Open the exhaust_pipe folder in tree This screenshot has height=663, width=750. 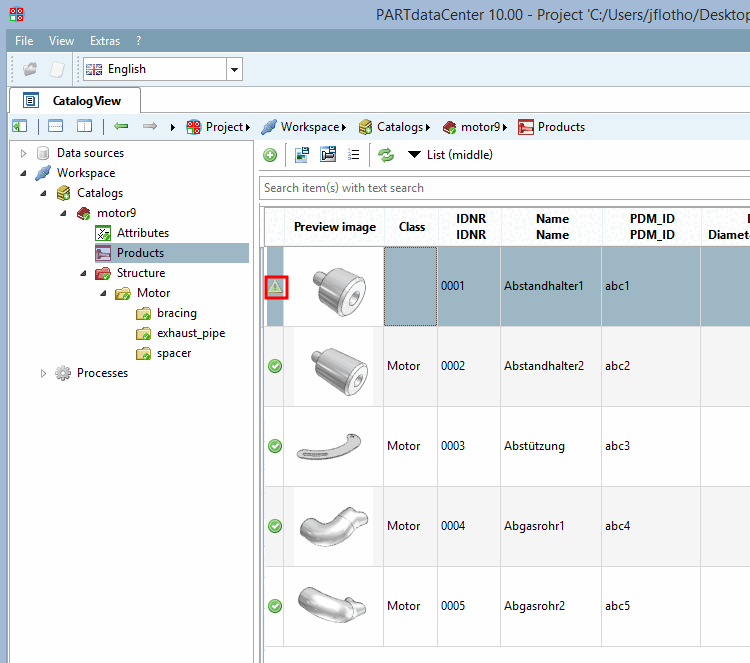pos(190,333)
